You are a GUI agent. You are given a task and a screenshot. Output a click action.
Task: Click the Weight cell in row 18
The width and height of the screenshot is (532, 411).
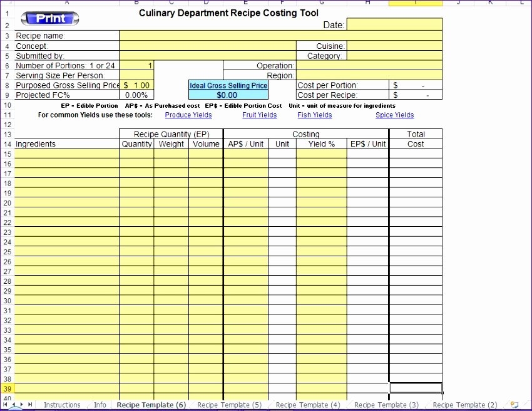pyautogui.click(x=171, y=183)
